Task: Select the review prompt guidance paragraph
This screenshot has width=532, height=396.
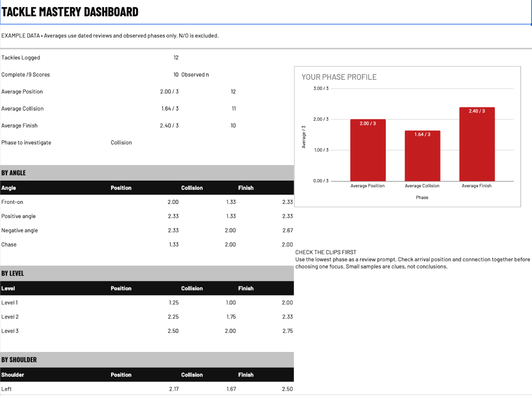Action: coord(413,263)
